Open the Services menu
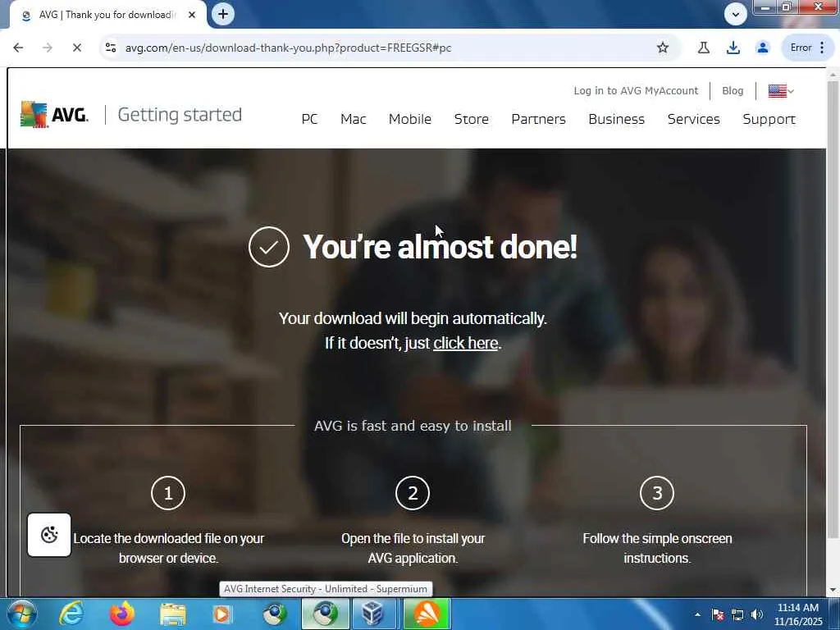Image resolution: width=840 pixels, height=630 pixels. click(694, 119)
